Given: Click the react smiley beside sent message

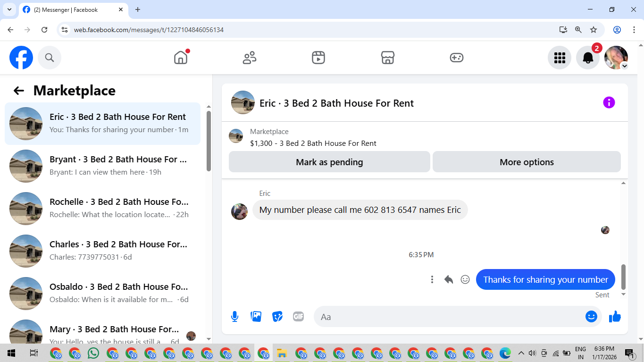Looking at the screenshot, I should [x=465, y=279].
